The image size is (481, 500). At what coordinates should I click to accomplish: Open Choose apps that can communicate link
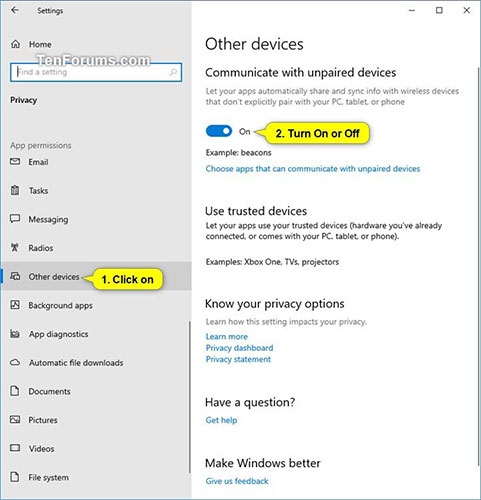click(x=313, y=169)
